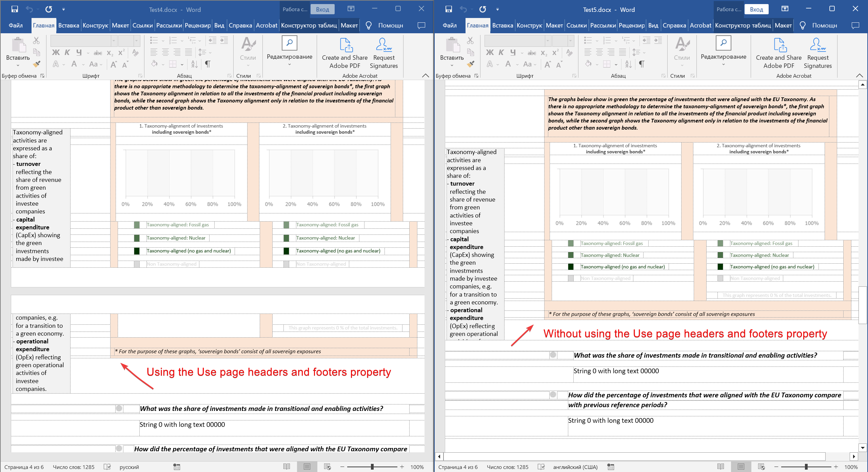Screen dimensions: 868x472
Task: Click Numbering list icon in Test4.docx window
Action: pyautogui.click(x=173, y=41)
